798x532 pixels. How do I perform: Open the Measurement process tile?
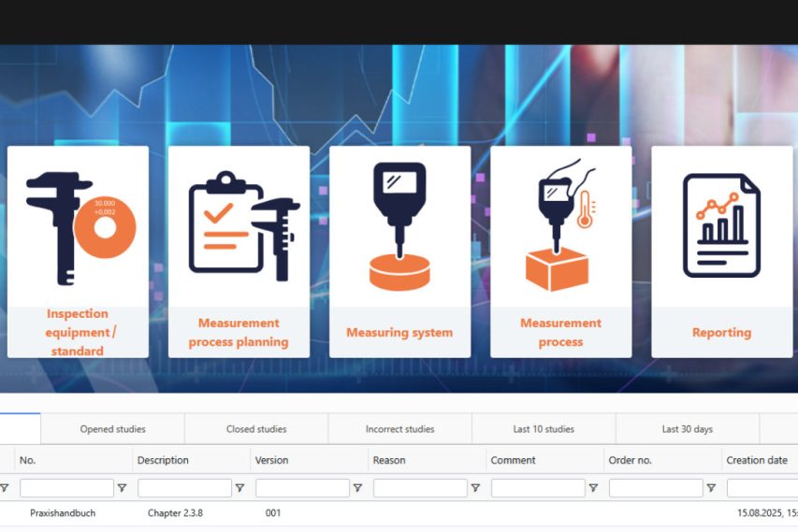[x=560, y=251]
